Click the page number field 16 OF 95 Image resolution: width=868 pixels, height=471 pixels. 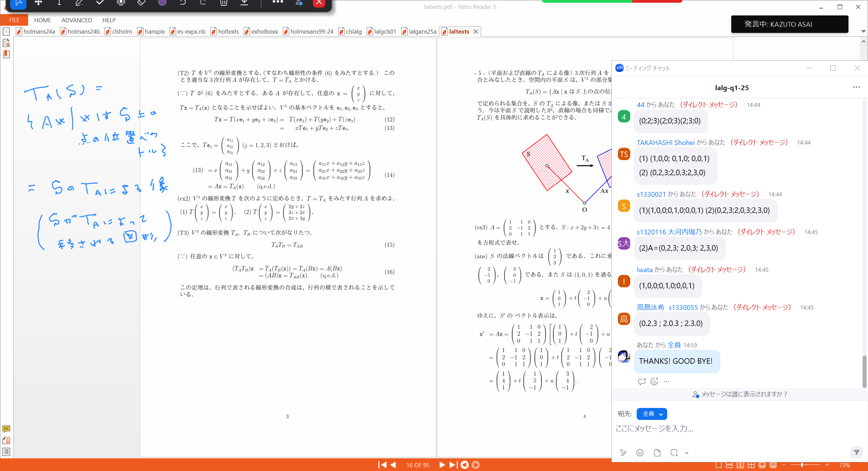(x=418, y=465)
